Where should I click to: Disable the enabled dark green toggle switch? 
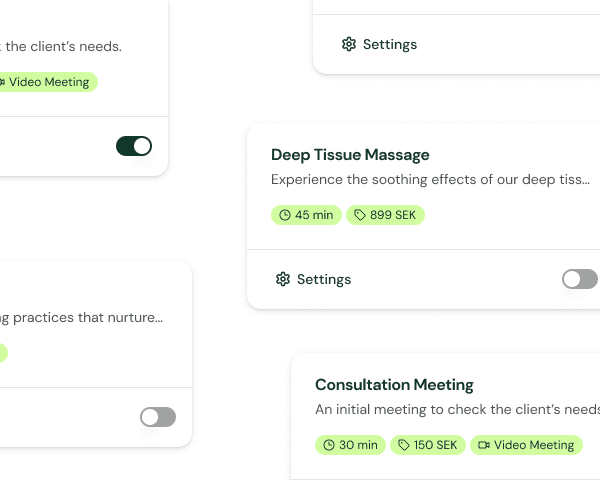point(134,146)
